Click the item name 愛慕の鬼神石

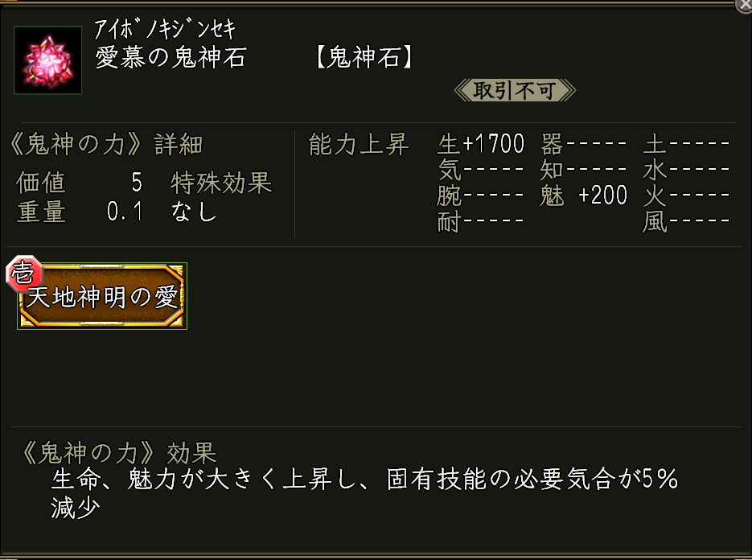(x=171, y=59)
